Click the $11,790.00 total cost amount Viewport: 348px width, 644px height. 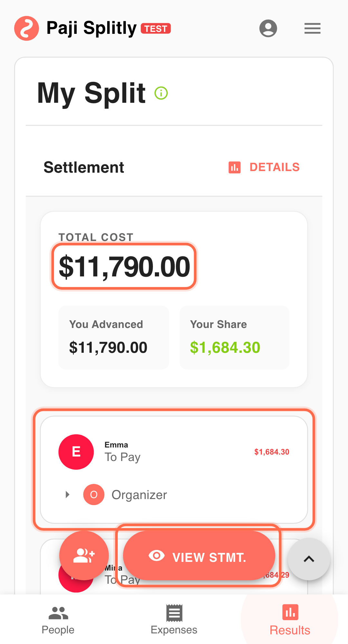point(124,267)
